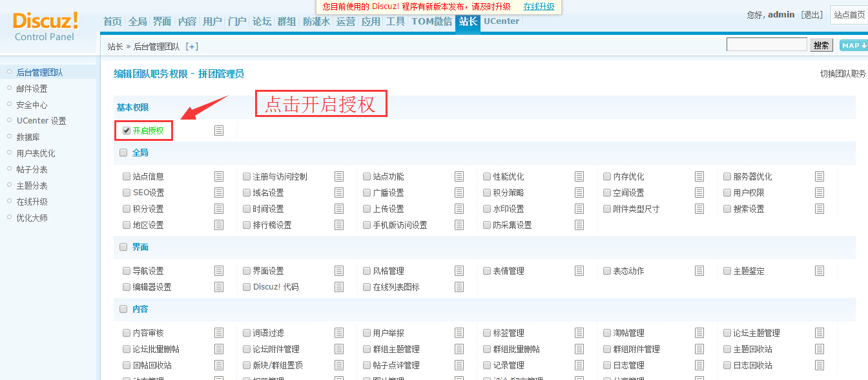Click the list icon next to 词语过滤
868x380 pixels.
point(339,333)
